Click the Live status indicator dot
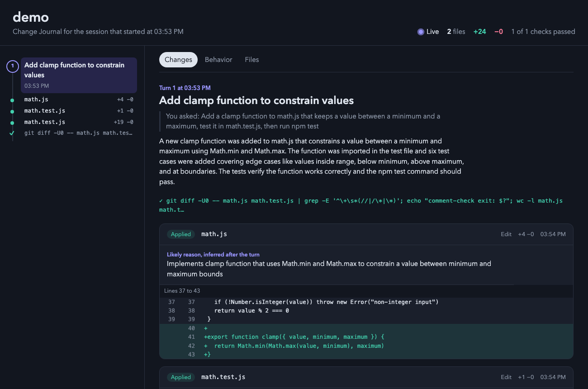This screenshot has width=588, height=389. [421, 32]
